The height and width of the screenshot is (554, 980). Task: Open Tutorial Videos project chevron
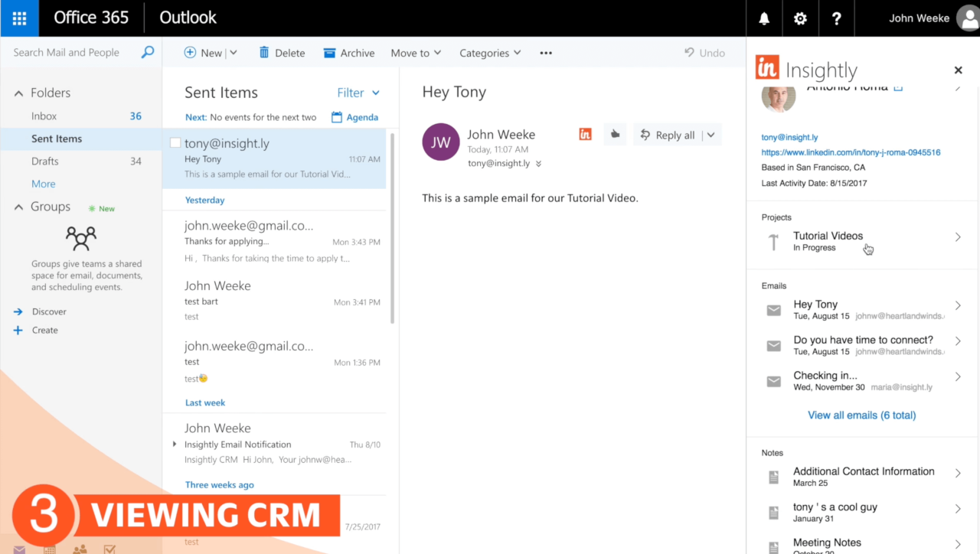tap(958, 237)
